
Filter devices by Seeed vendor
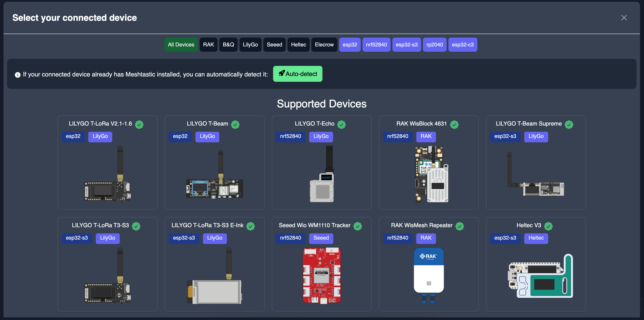coord(274,45)
